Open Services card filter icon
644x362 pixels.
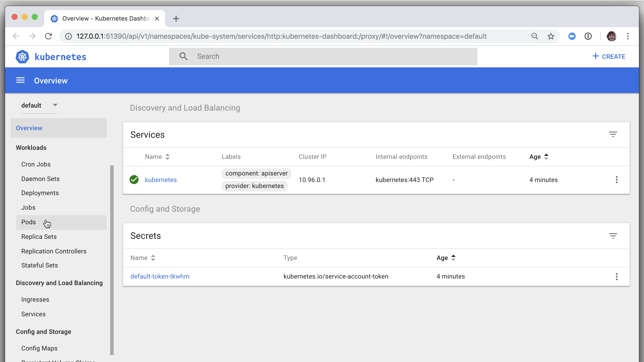point(613,134)
